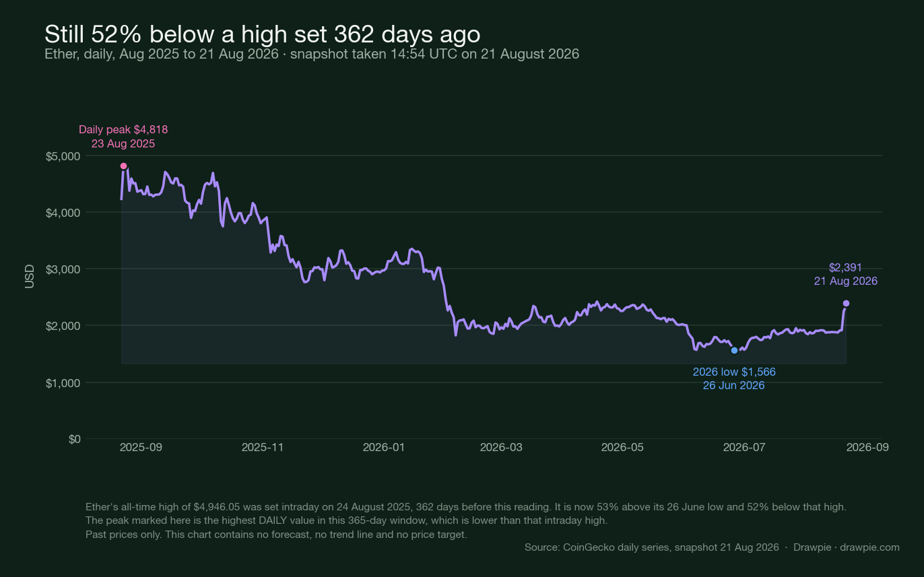924x577 pixels.
Task: Click the USD y-axis title
Action: 30,277
